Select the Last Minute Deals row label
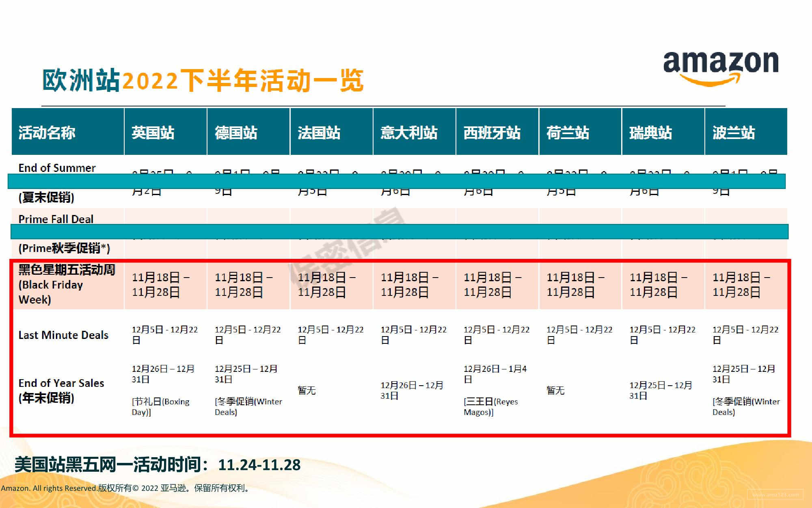This screenshot has width=812, height=508. pyautogui.click(x=63, y=335)
